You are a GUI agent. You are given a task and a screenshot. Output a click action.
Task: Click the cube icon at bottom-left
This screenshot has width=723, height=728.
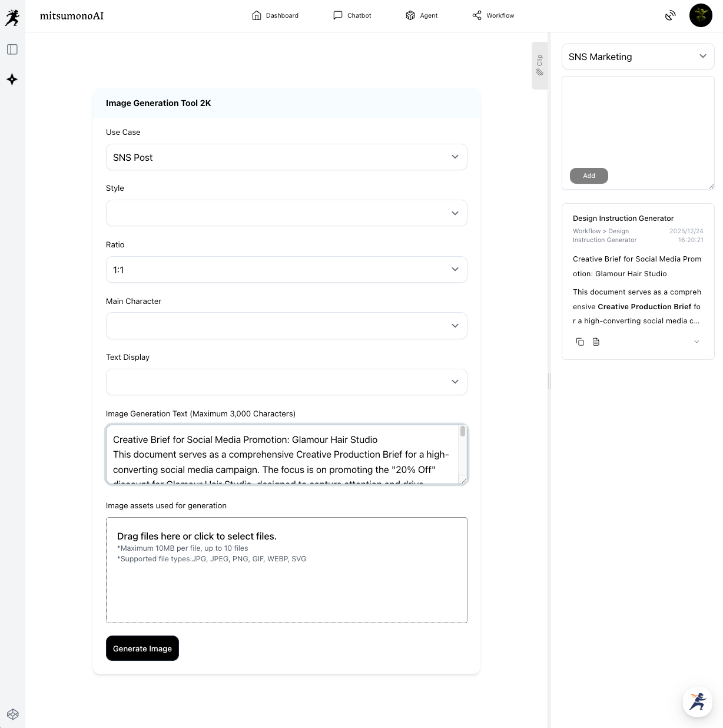[x=13, y=714]
